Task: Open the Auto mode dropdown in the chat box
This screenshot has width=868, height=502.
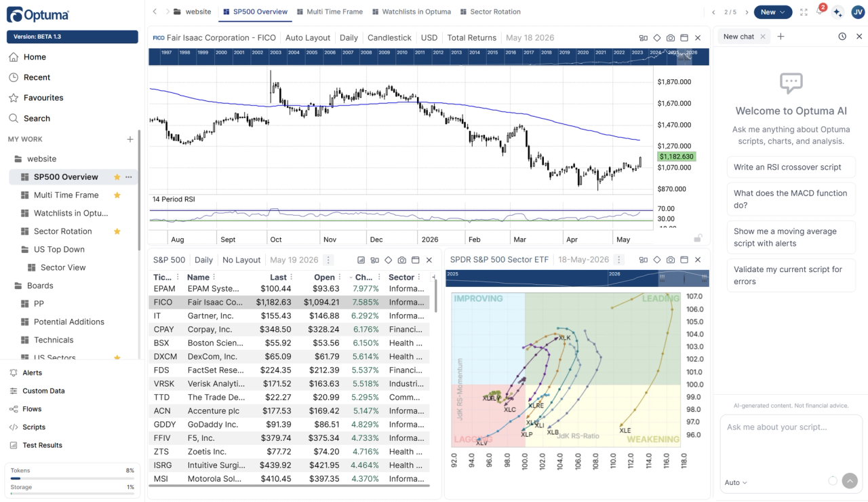Action: (x=736, y=482)
